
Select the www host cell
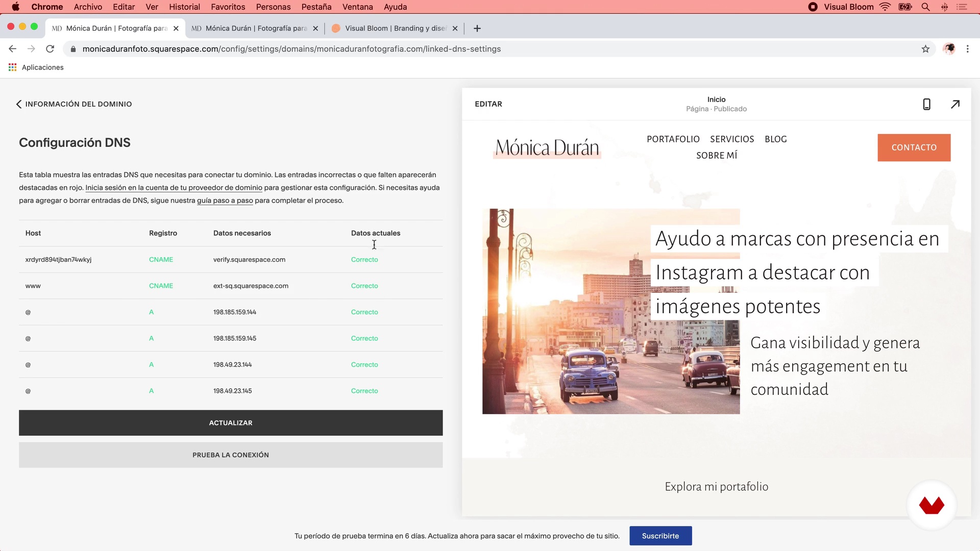pos(33,286)
